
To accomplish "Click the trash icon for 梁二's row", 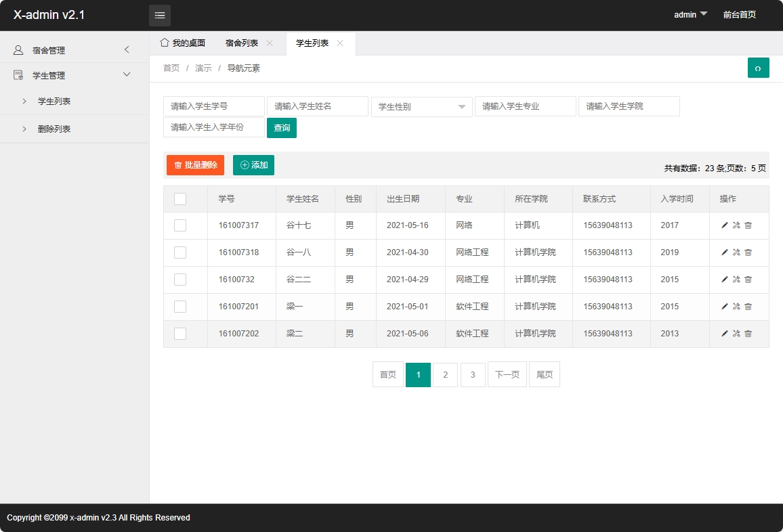I will click(748, 334).
